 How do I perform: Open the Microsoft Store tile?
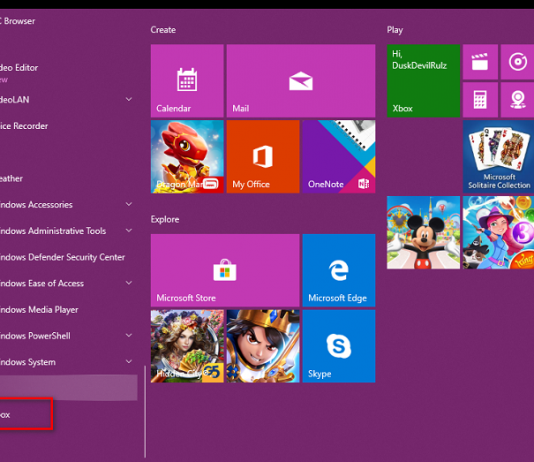point(225,270)
